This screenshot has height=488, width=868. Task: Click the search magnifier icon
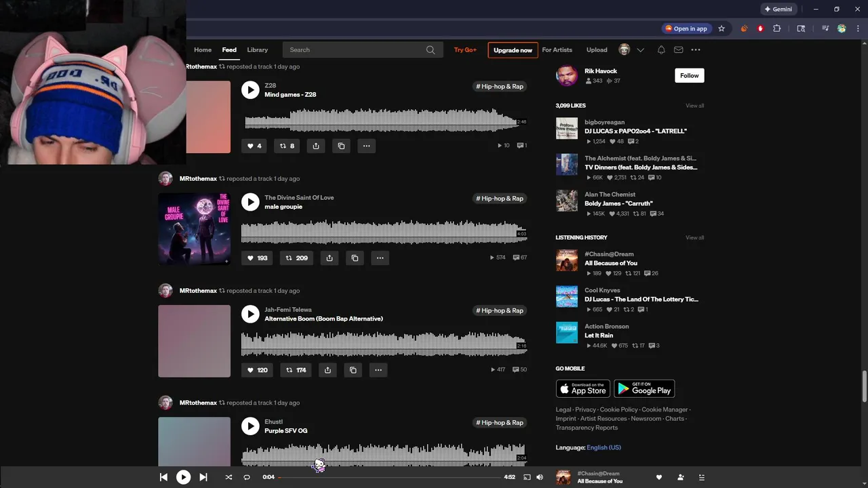coord(431,49)
